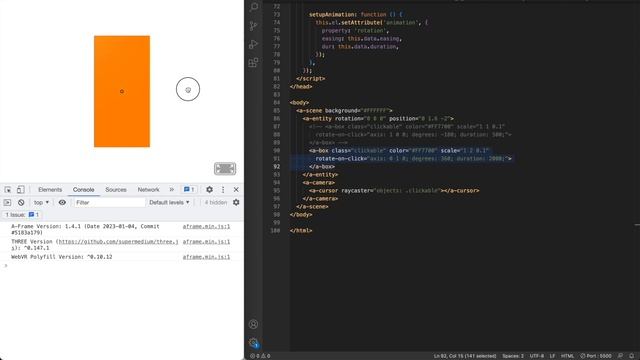Click the rotate-on-click attribute line 91
640x360 pixels.
413,158
